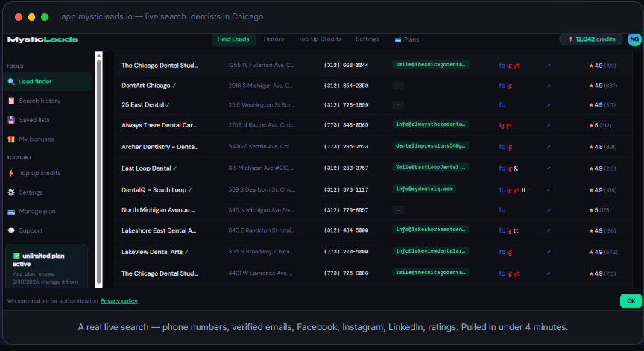Open Lead finder magnifier icon in sidebar
644x351 pixels.
pos(11,82)
